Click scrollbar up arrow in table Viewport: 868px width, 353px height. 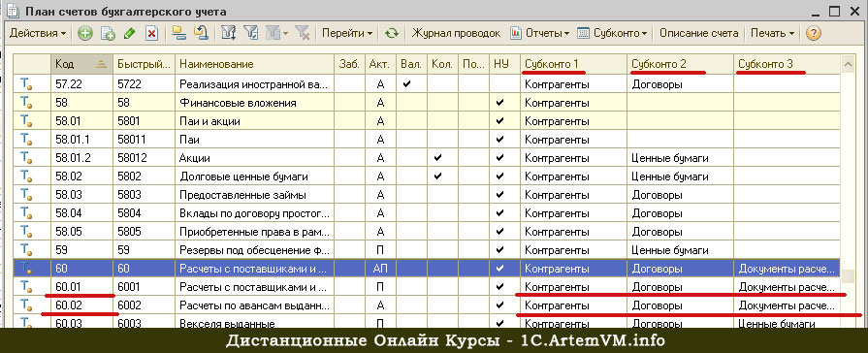pos(847,64)
